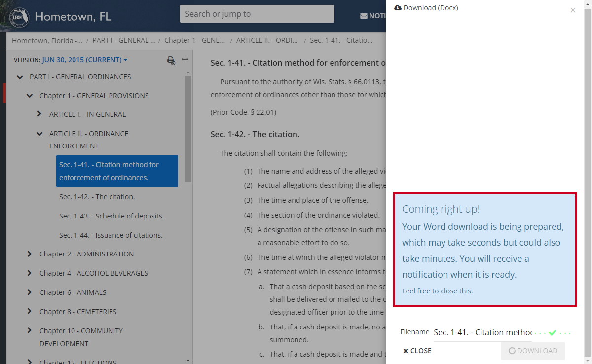Click the 'Feel free to close this.' text
This screenshot has width=592, height=364.
(x=438, y=291)
